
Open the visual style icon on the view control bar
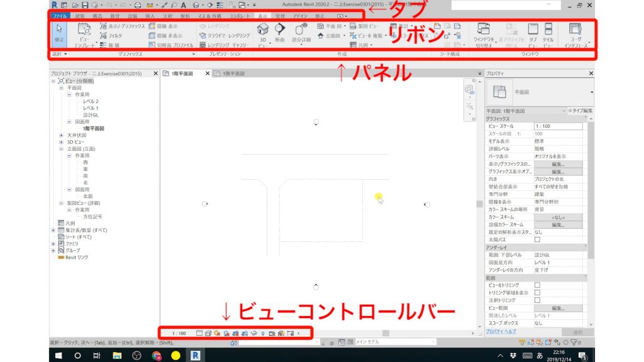208,333
